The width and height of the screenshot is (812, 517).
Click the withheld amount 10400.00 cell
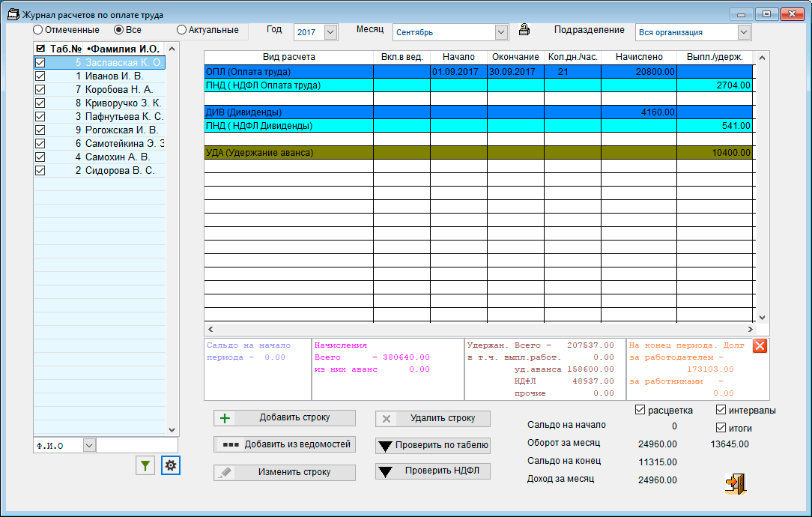[x=715, y=153]
